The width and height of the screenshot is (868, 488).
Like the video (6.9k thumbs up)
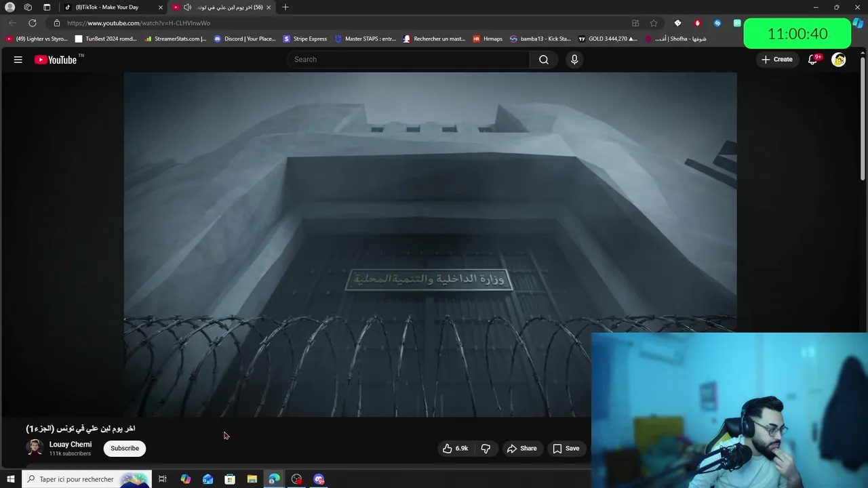pos(456,448)
